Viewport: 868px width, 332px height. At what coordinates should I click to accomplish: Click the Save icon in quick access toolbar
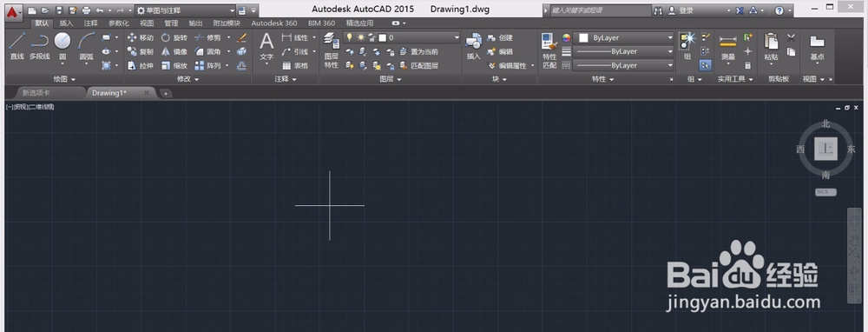point(59,10)
